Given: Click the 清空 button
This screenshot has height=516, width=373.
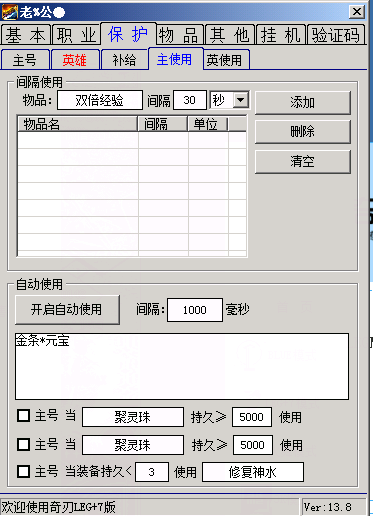Looking at the screenshot, I should 303,161.
